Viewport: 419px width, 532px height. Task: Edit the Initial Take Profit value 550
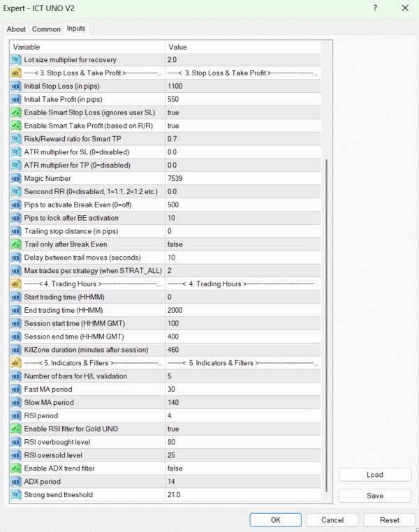pos(243,99)
